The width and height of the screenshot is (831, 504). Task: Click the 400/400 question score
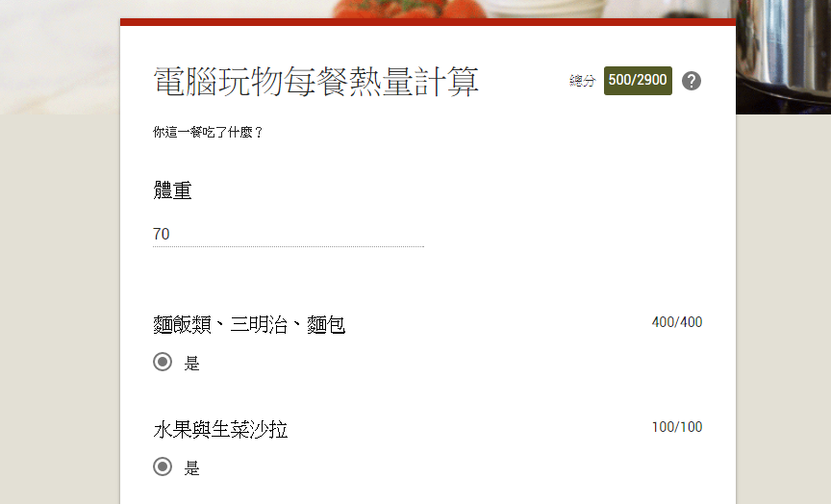677,322
